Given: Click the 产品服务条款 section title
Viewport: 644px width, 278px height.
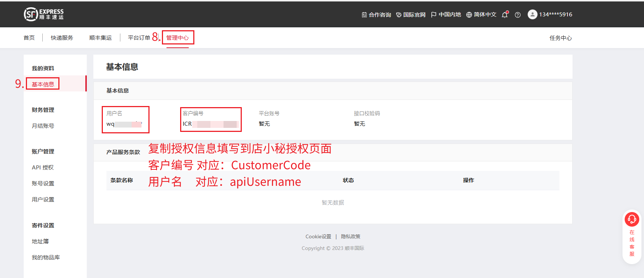Looking at the screenshot, I should [123, 152].
